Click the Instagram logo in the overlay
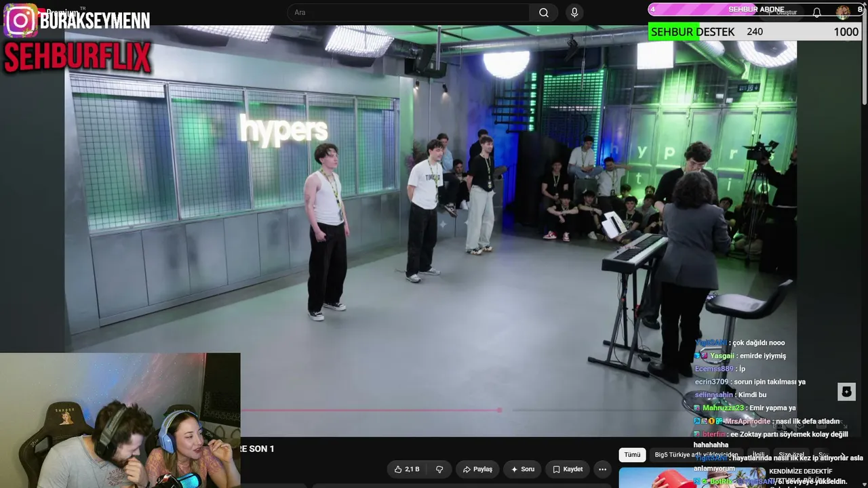868x488 pixels. [20, 20]
